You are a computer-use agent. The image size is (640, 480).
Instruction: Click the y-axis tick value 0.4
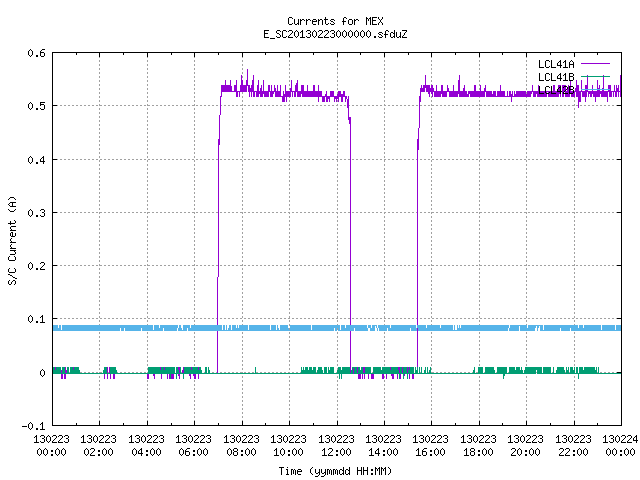coord(36,160)
